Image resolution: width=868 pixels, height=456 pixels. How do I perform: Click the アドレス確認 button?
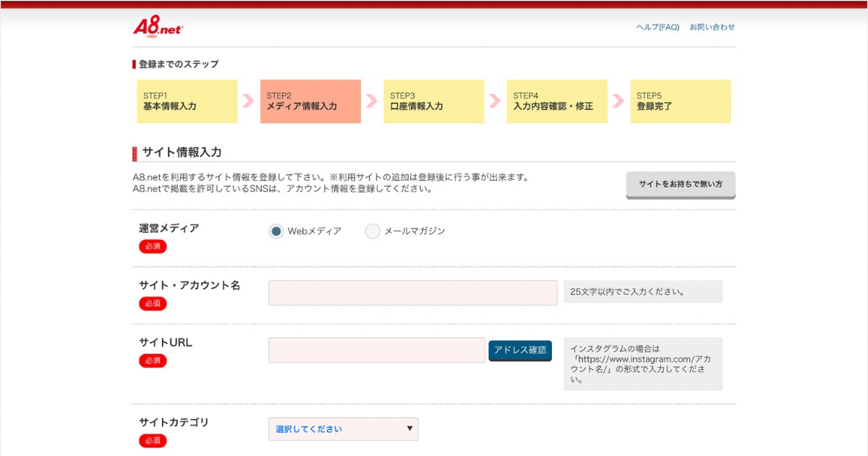click(x=520, y=350)
